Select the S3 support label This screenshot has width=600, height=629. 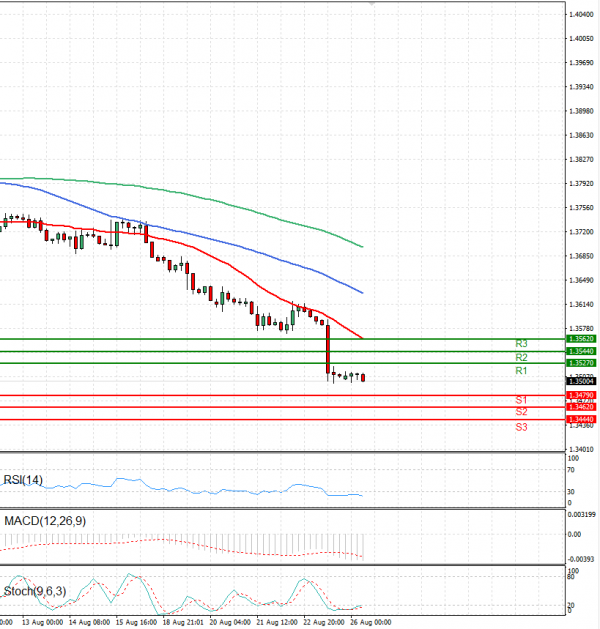coord(521,427)
